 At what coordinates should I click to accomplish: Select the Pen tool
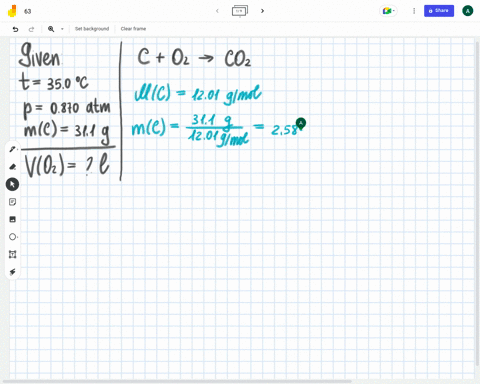13,149
